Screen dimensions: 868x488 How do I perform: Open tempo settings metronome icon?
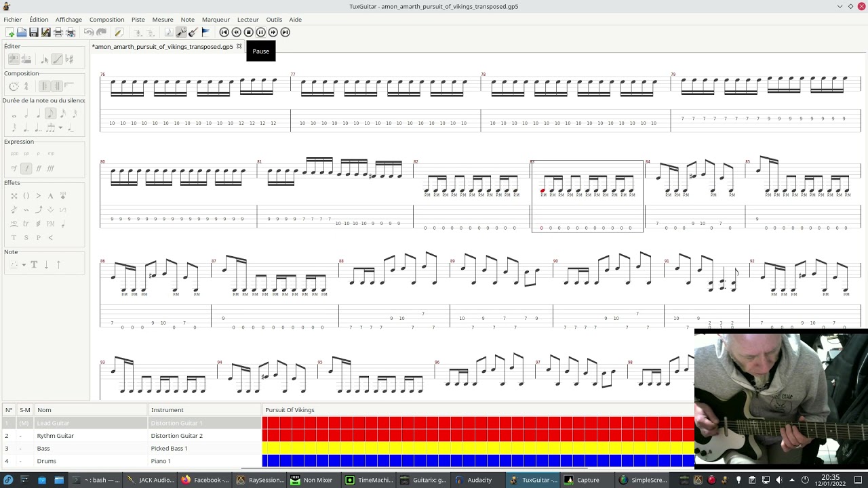click(14, 86)
